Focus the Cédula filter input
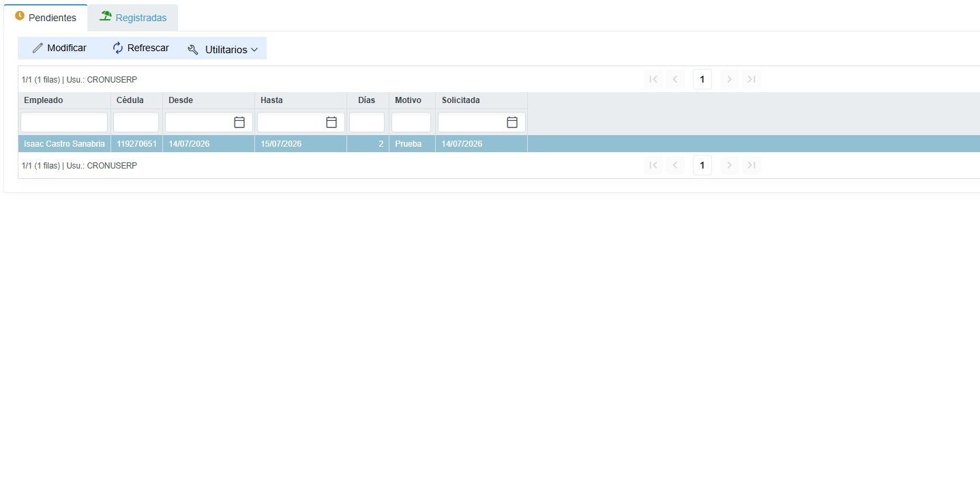This screenshot has width=980, height=494. (136, 122)
